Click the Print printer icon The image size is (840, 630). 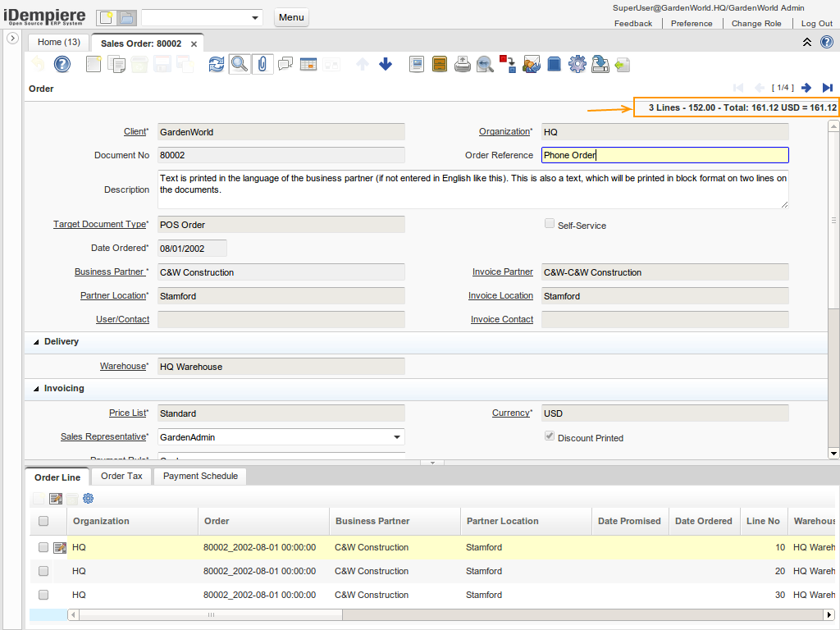point(463,64)
